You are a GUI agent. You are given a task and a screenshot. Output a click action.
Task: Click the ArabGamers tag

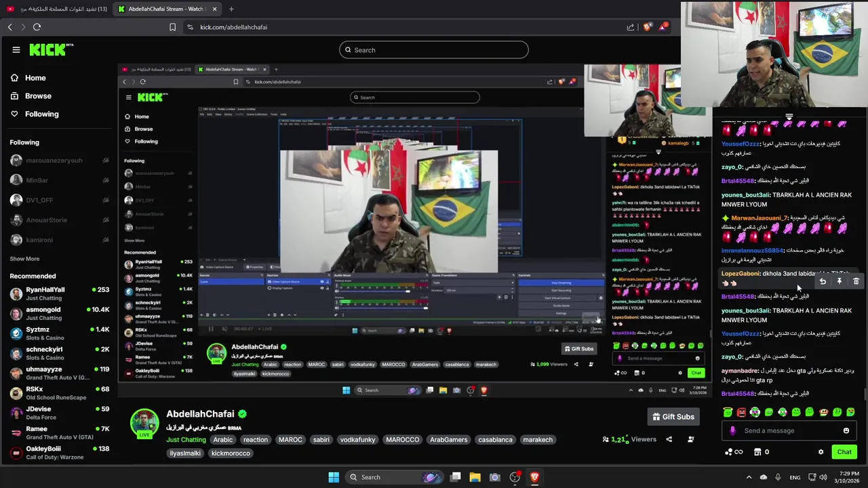pos(448,439)
